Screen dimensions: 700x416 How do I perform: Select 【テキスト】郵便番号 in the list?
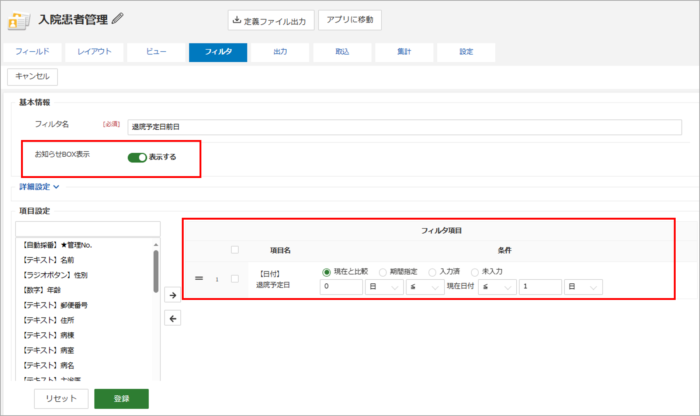tap(55, 305)
